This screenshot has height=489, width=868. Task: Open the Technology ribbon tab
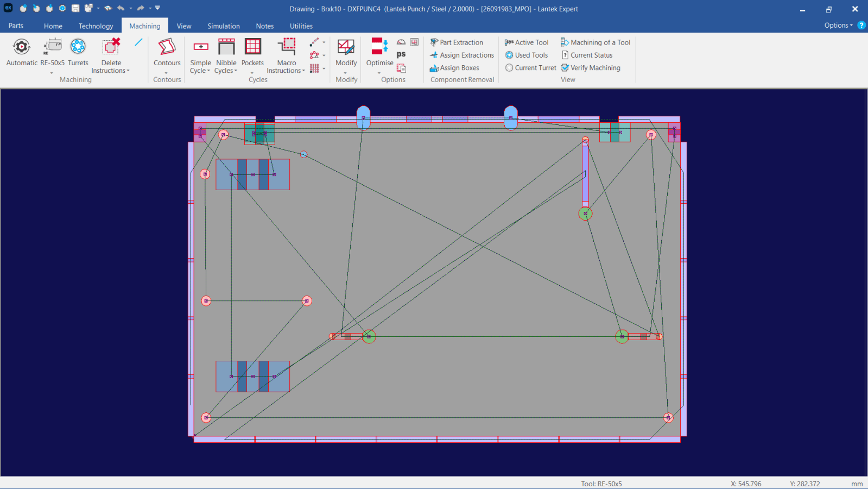click(x=96, y=26)
